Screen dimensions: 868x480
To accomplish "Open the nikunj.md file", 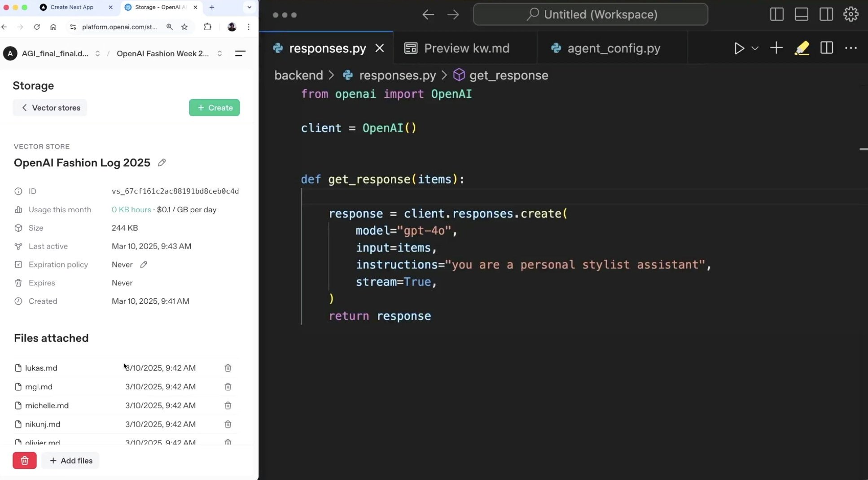I will point(43,424).
